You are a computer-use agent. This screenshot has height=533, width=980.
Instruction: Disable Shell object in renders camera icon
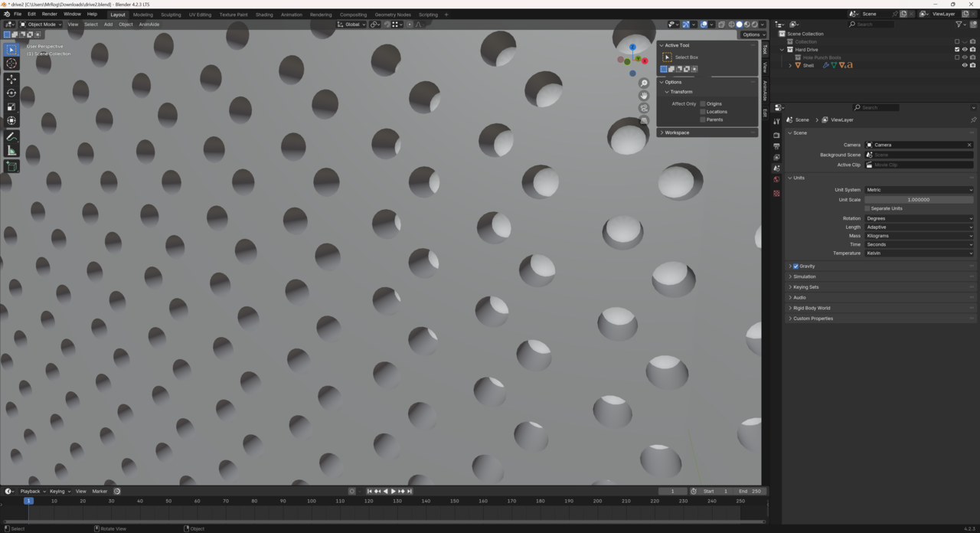(x=972, y=65)
